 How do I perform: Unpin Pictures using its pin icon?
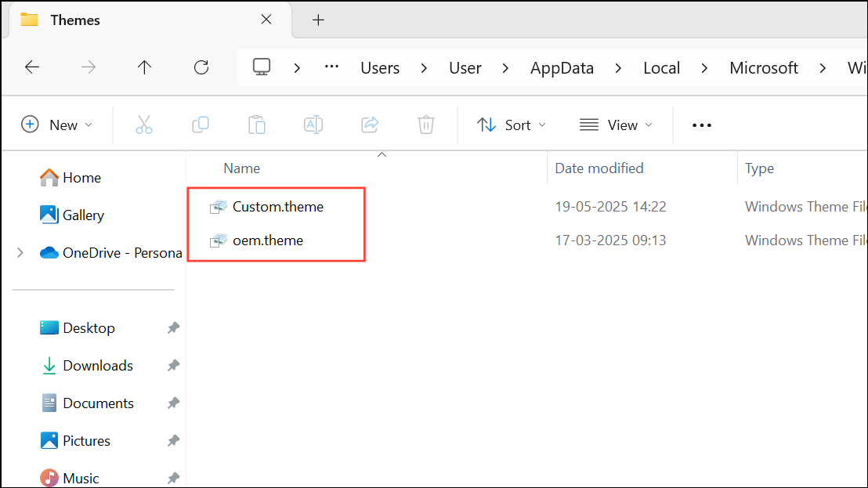(x=173, y=441)
